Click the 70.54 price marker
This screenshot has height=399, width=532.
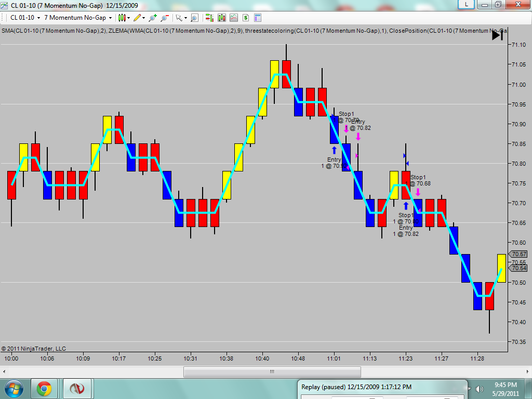click(518, 268)
